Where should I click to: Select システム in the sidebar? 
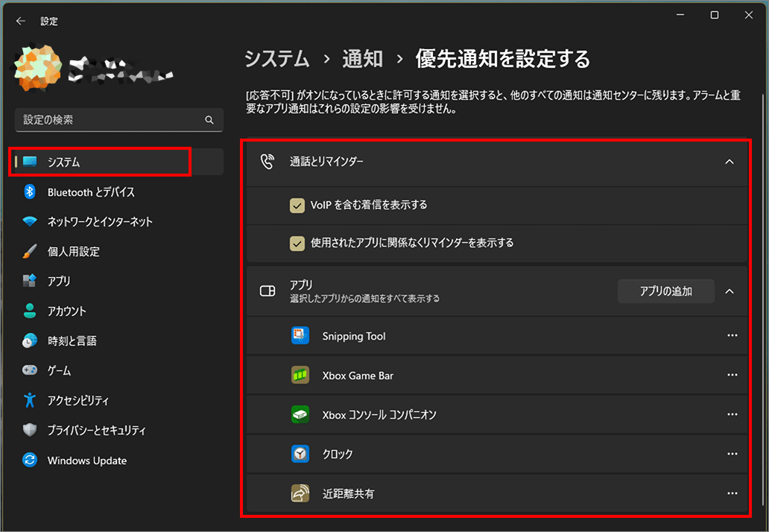tap(118, 162)
